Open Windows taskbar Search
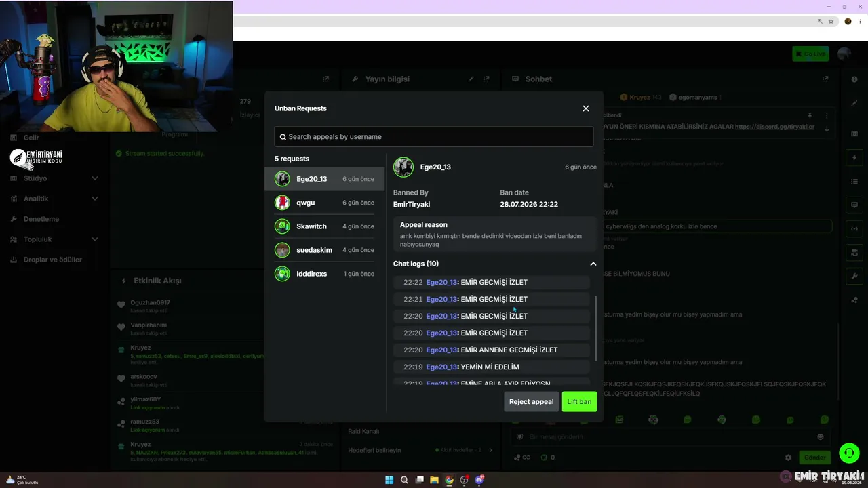This screenshot has height=488, width=868. [x=404, y=480]
